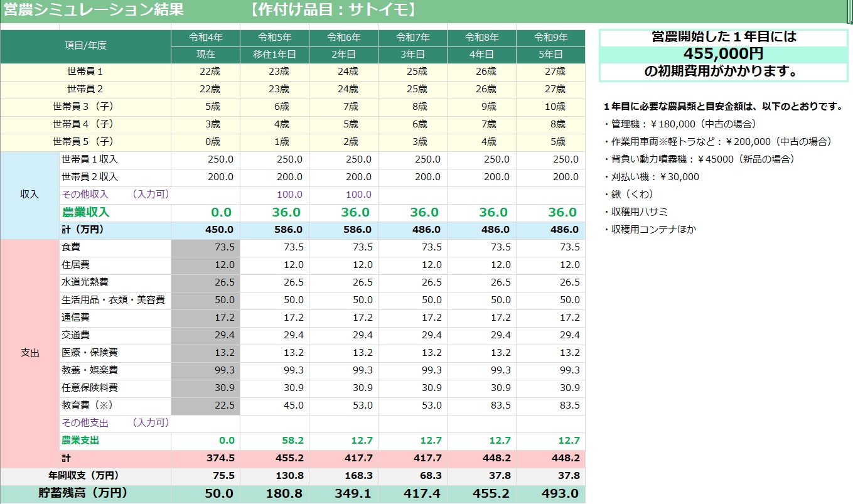853x504 pixels.
Task: Click the 年間収支 130.8 cell
Action: [274, 476]
